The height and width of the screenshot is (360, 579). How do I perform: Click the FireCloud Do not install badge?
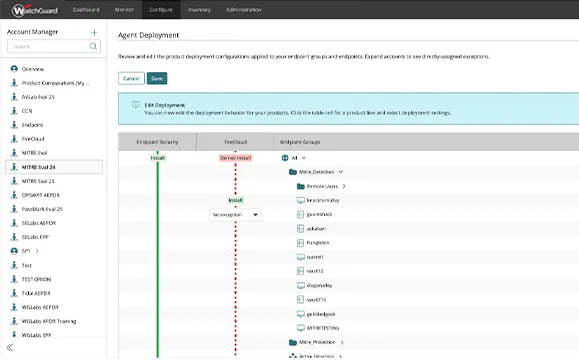236,158
